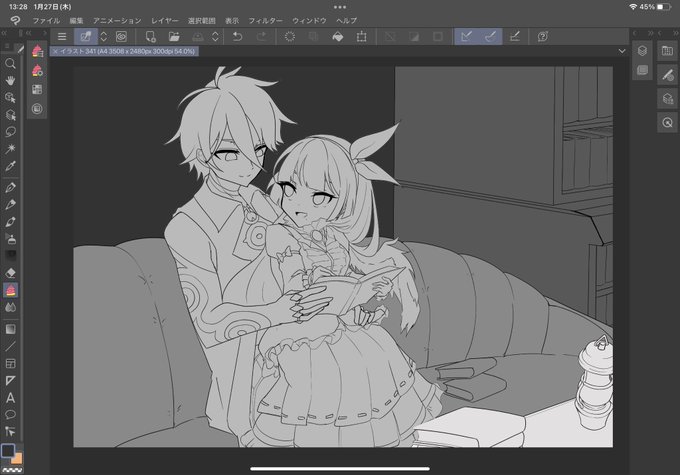Redo the action
This screenshot has width=680, height=475.
[262, 36]
